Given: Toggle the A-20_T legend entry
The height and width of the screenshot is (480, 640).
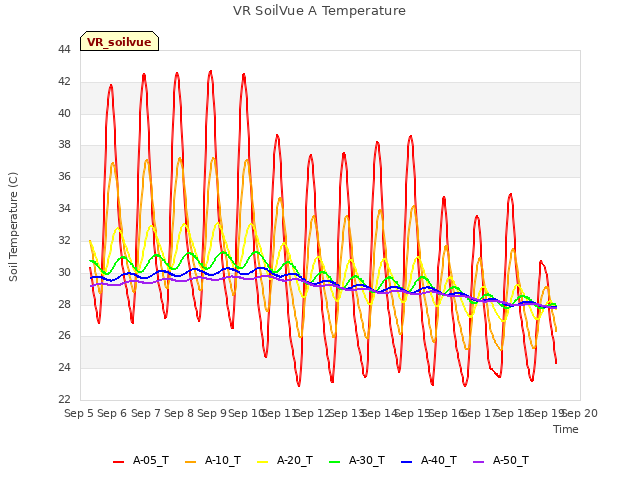Looking at the screenshot, I should [285, 461].
